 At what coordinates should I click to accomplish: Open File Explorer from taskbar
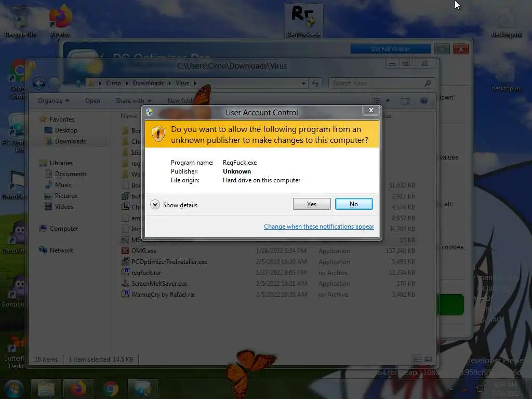pyautogui.click(x=46, y=389)
